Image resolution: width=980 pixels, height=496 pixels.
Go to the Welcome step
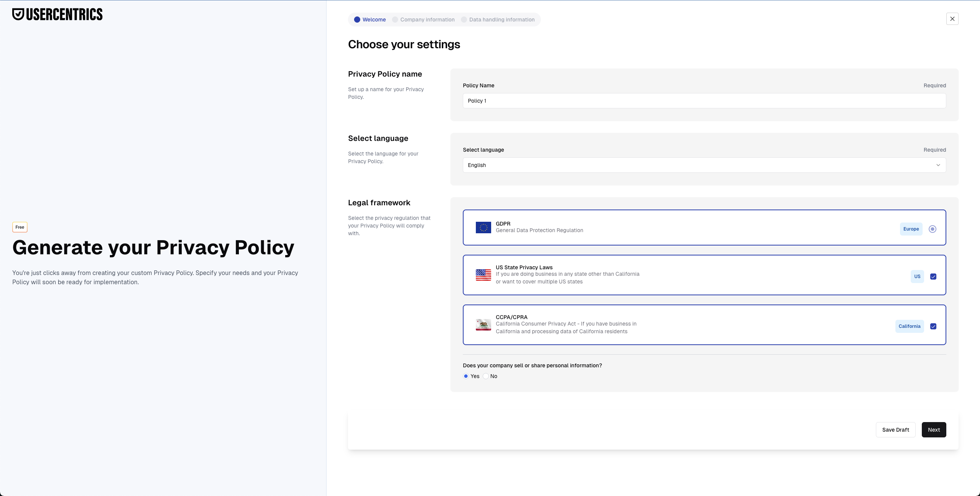point(370,20)
